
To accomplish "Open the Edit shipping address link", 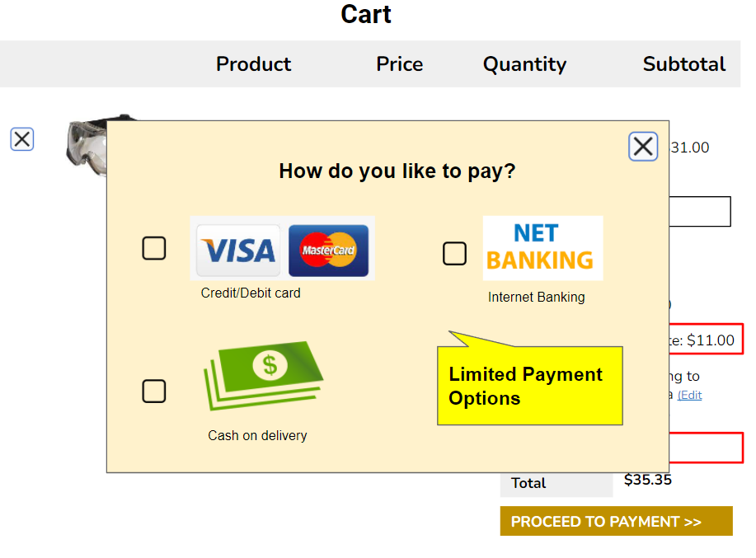I will coord(689,394).
